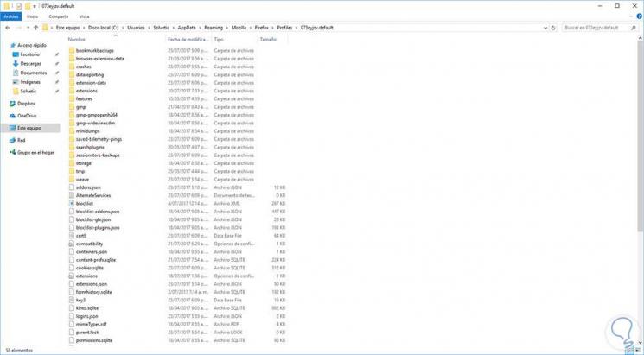
Task: Open Imágenes in the sidebar
Action: [x=30, y=82]
